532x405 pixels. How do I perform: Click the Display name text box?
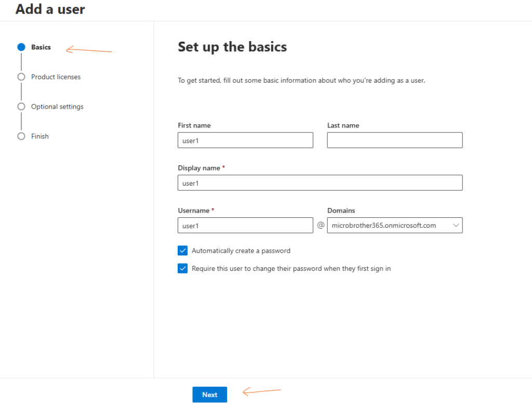[x=320, y=183]
